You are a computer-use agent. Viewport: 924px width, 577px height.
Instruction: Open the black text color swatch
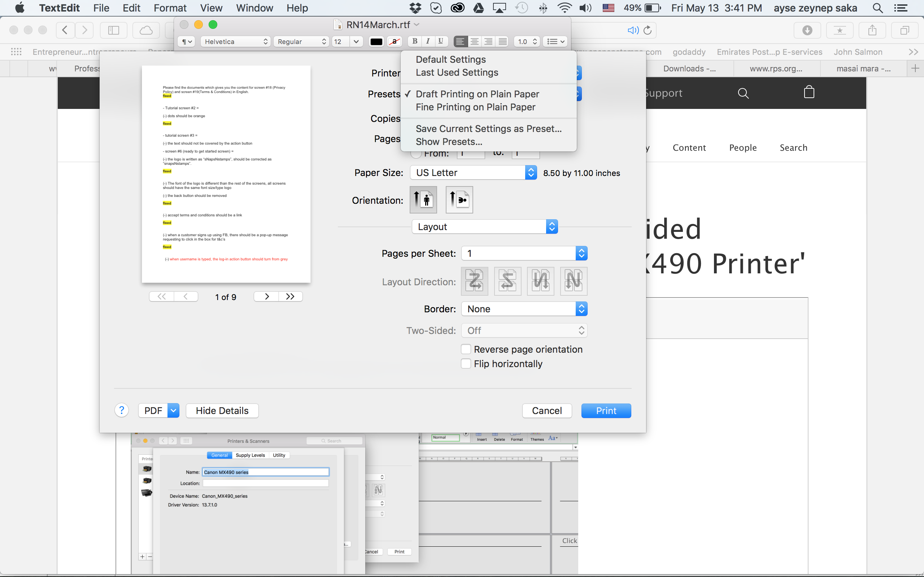[x=376, y=41]
